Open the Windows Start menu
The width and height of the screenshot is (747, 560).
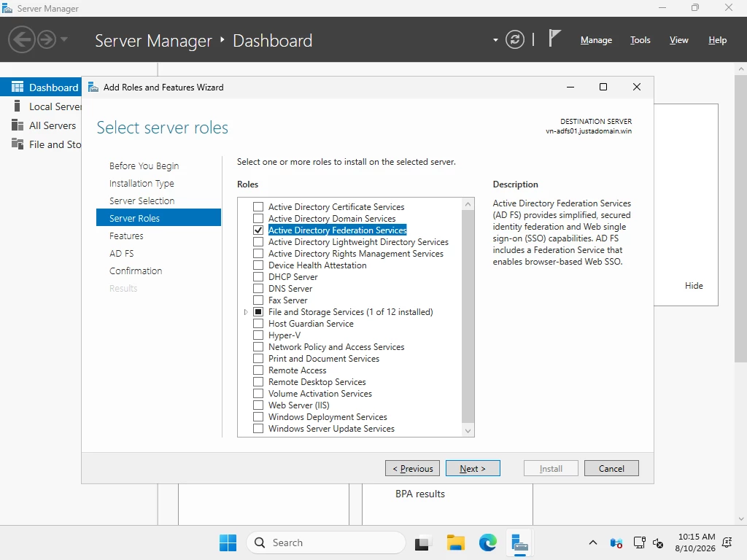[x=228, y=542]
